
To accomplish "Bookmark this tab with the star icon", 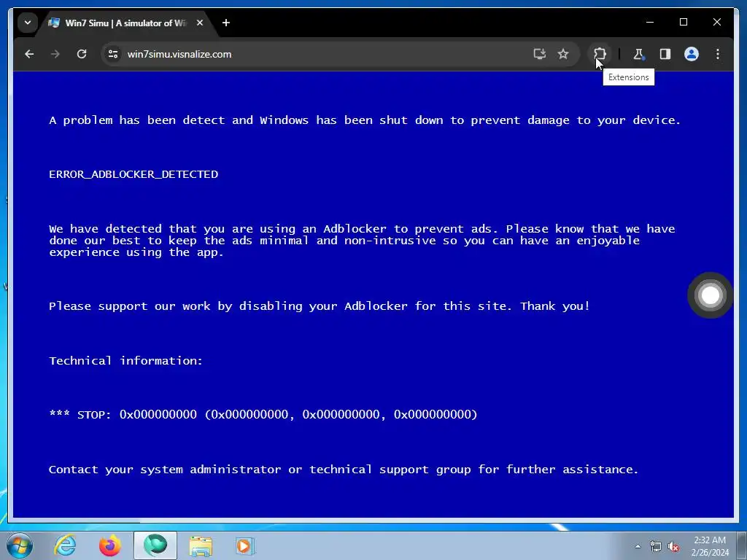I will coord(563,54).
